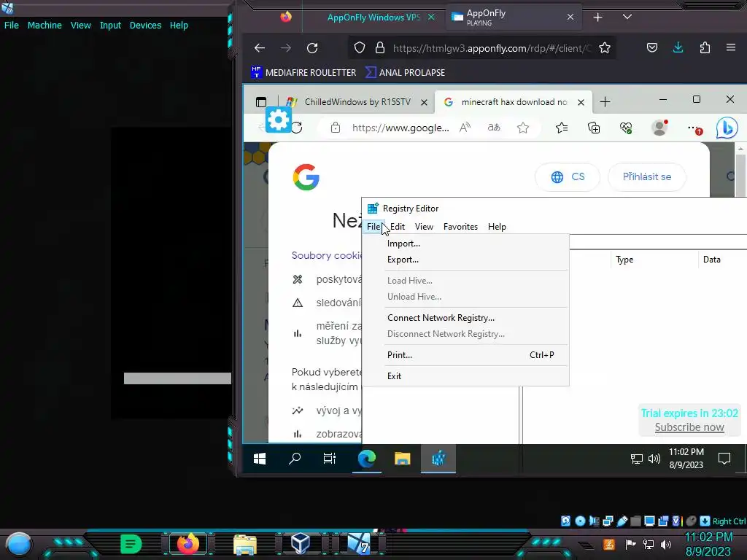The image size is (747, 560).
Task: Open Google language selector CS
Action: click(568, 176)
